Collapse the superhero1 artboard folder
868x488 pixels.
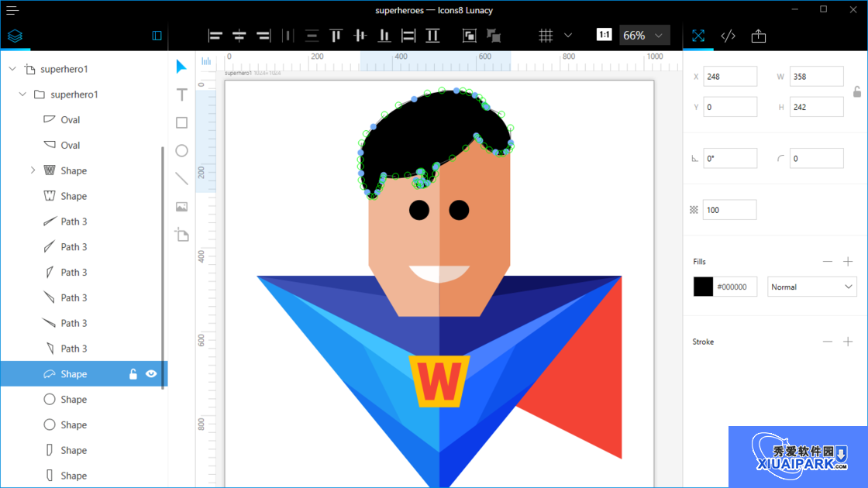[22, 94]
